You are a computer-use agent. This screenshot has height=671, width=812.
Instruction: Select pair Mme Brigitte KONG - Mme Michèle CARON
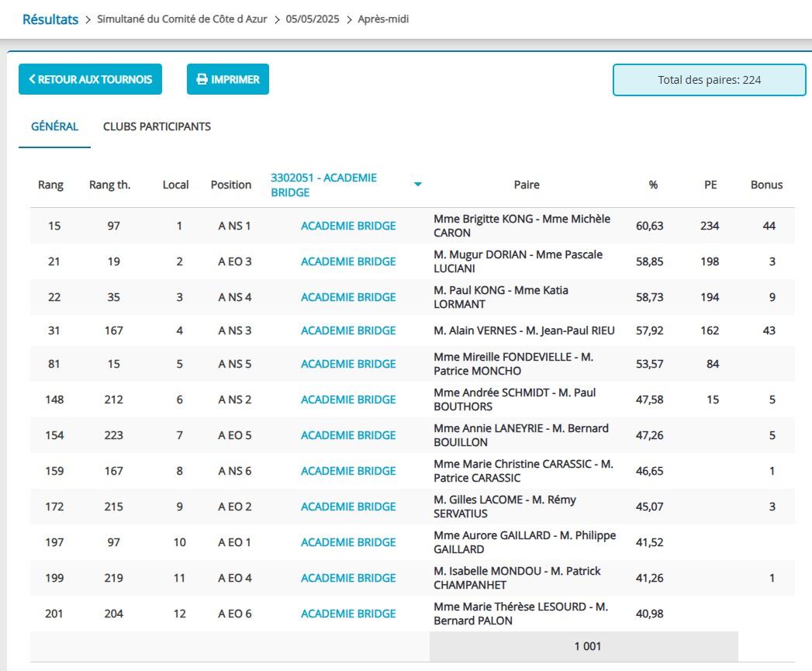(x=522, y=226)
